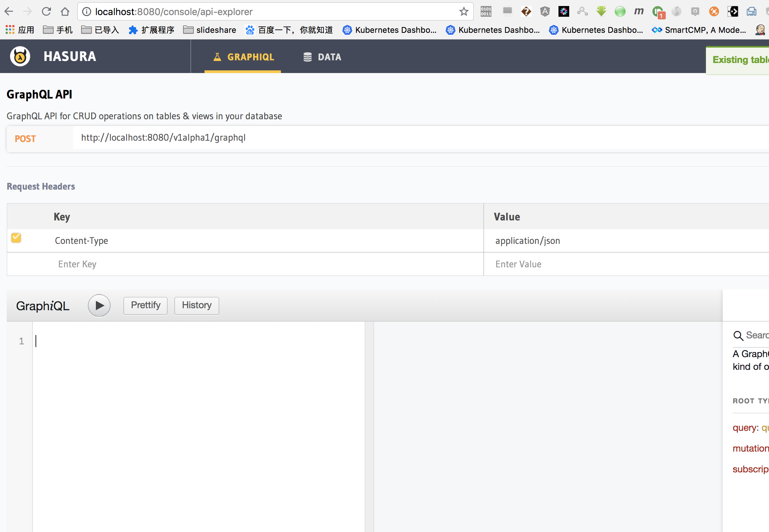Click the GraphQL docs search icon
Image resolution: width=769 pixels, height=532 pixels.
tap(737, 335)
